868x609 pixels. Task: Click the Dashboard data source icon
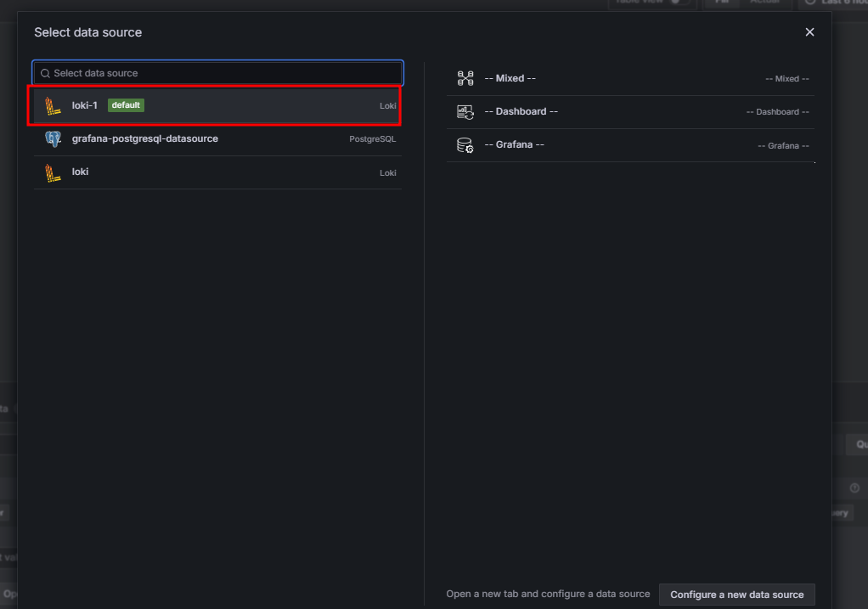pyautogui.click(x=465, y=112)
